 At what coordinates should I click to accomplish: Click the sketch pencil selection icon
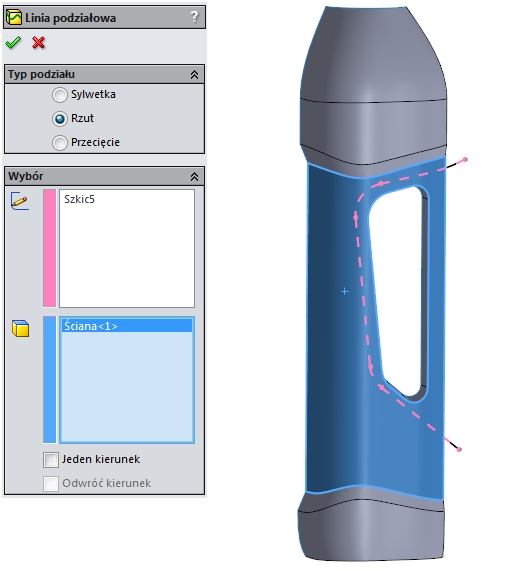pos(20,201)
